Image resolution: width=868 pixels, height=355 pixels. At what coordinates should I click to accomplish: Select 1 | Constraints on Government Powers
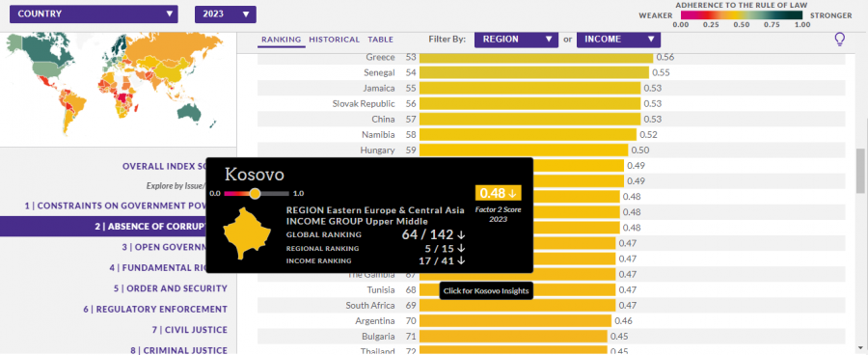coord(115,205)
